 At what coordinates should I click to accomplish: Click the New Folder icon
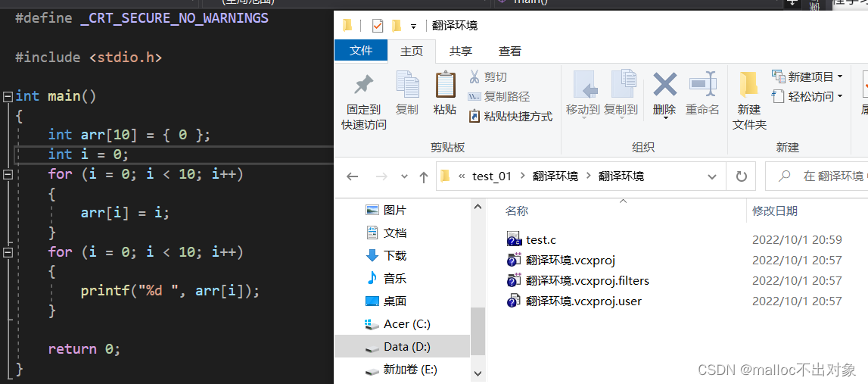[x=749, y=85]
